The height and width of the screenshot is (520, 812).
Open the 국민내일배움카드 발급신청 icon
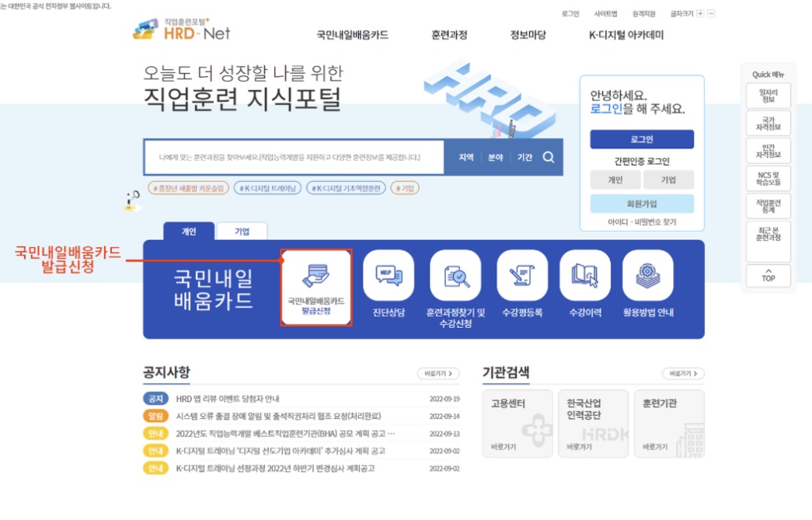pos(316,288)
